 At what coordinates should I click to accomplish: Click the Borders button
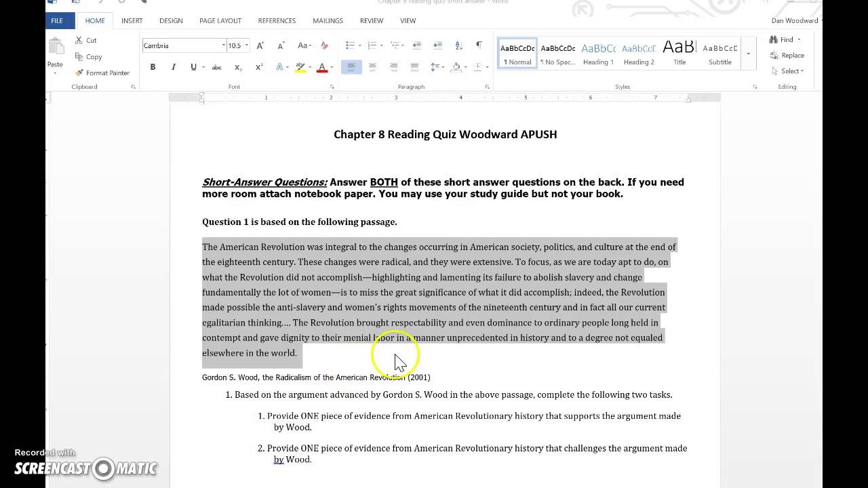pos(478,67)
